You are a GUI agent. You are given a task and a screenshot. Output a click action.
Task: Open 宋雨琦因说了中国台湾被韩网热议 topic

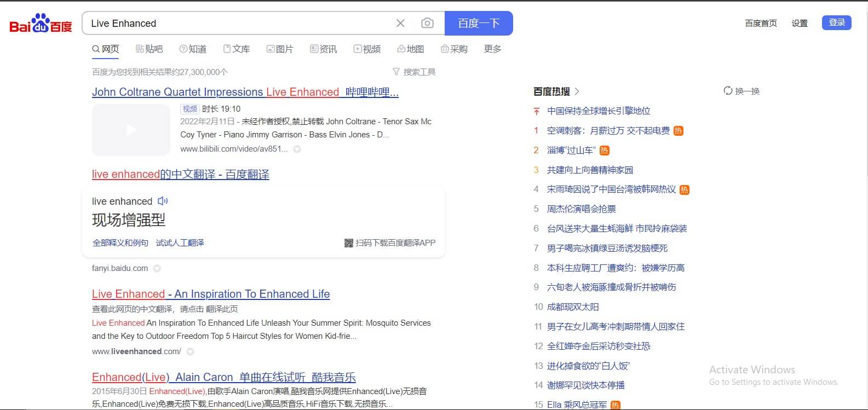(612, 189)
